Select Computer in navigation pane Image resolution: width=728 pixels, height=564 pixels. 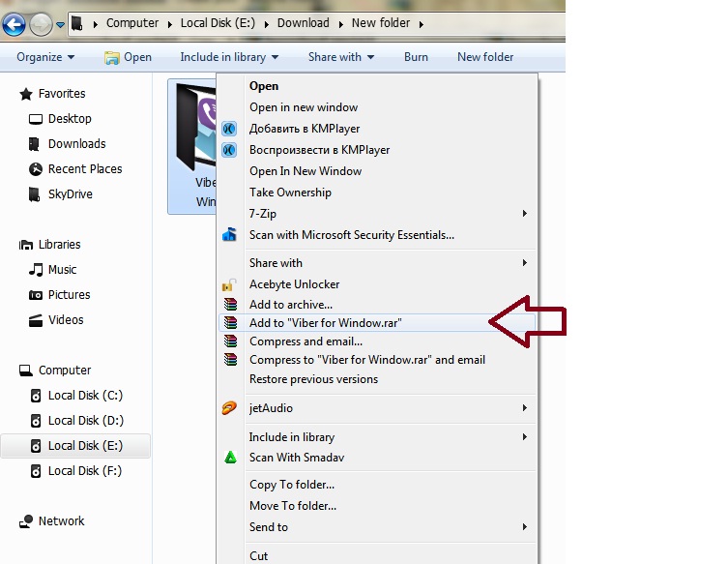coord(65,371)
